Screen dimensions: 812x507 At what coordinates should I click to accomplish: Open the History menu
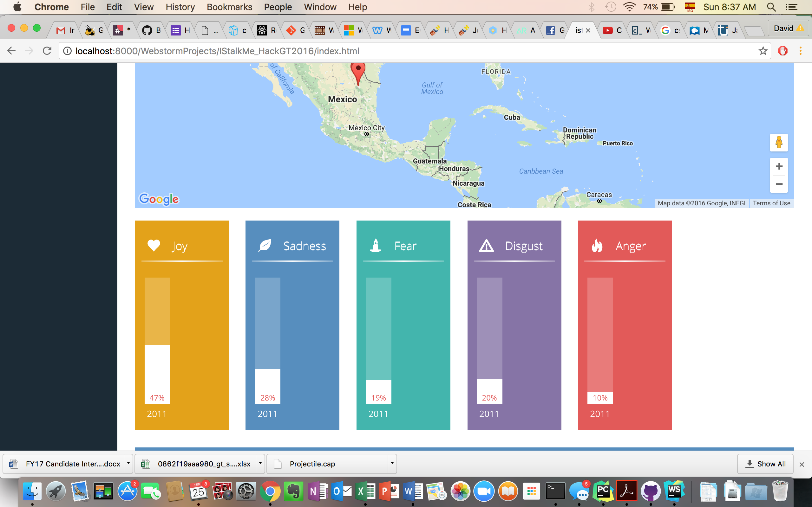click(x=180, y=7)
